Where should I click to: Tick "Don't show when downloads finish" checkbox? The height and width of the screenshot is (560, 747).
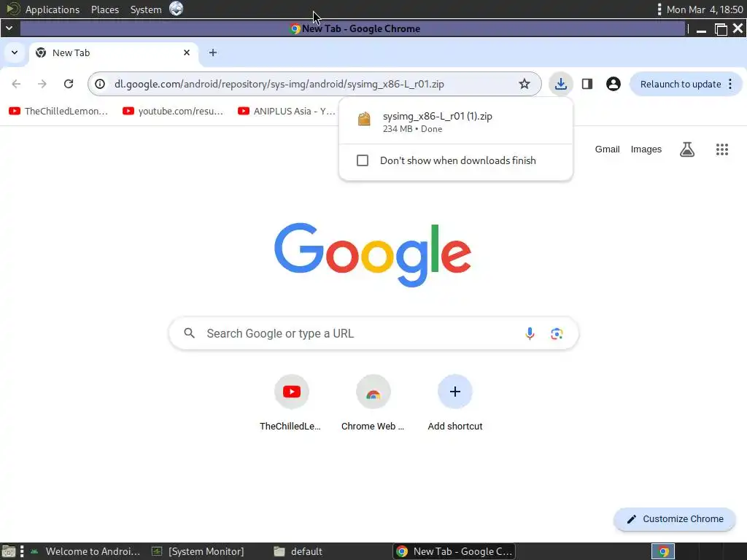click(x=363, y=160)
